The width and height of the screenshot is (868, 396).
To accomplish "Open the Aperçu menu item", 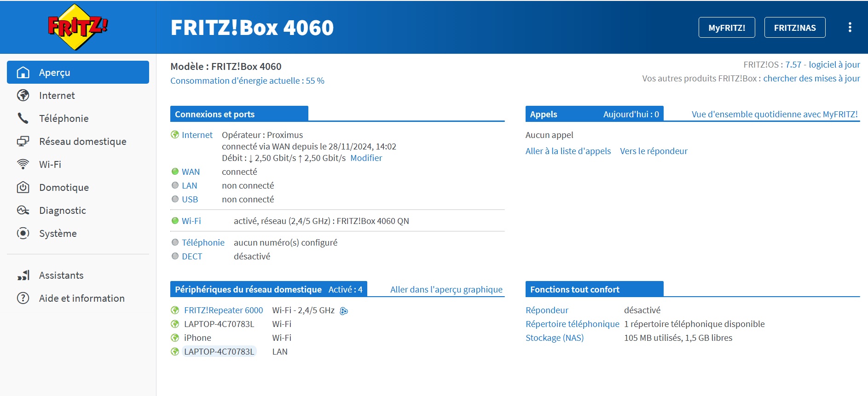I will 78,72.
